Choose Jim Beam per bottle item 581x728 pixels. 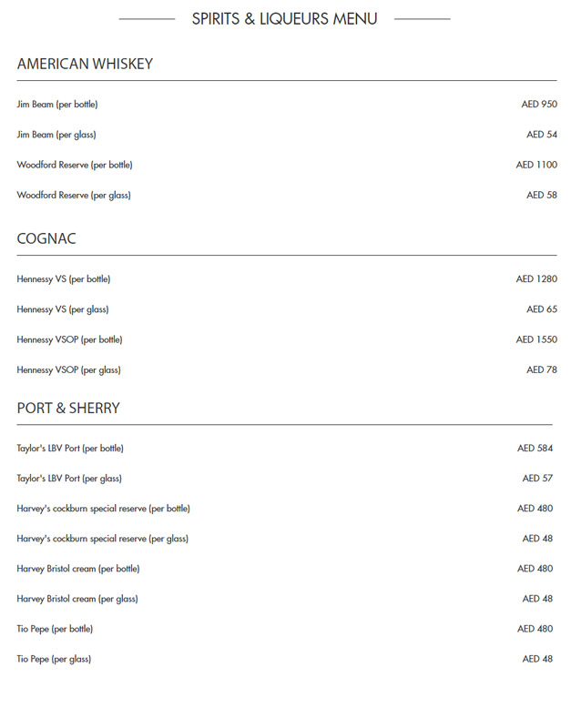tap(57, 105)
